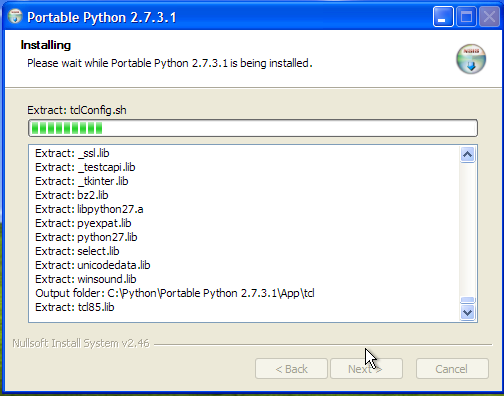Click the Back button
The height and width of the screenshot is (396, 504).
coord(291,369)
